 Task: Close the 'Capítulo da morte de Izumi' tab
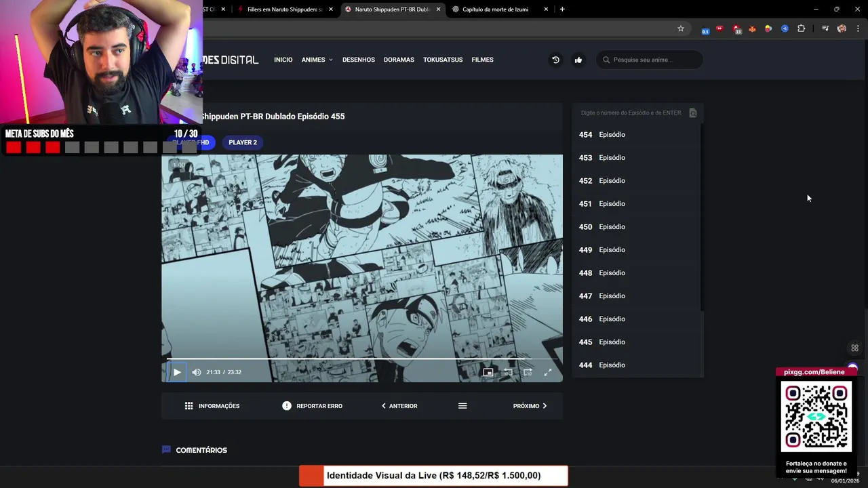click(x=546, y=9)
